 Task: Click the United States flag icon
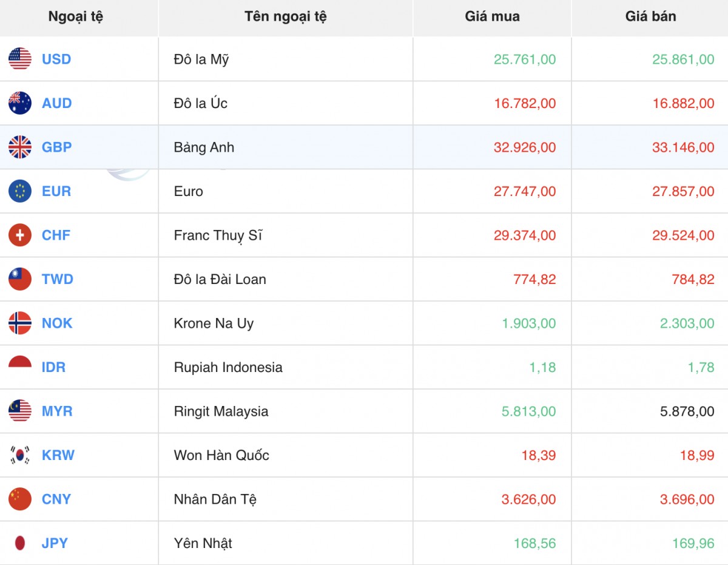click(20, 59)
